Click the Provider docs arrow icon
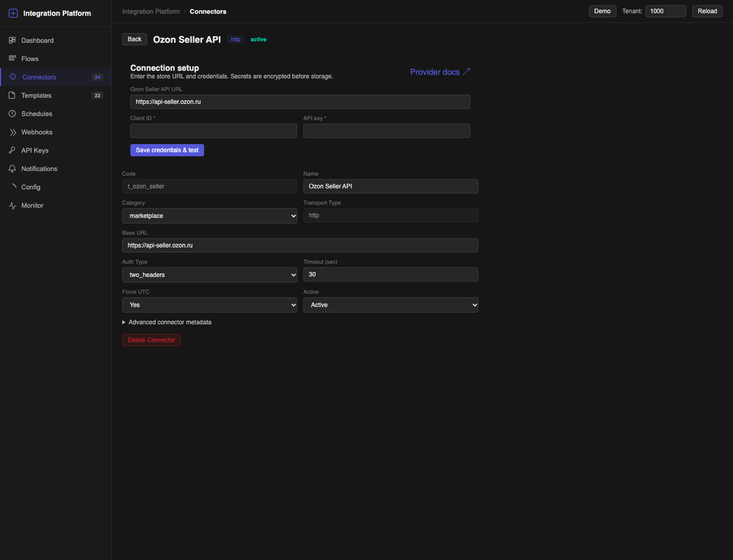The width and height of the screenshot is (733, 560). click(x=466, y=72)
